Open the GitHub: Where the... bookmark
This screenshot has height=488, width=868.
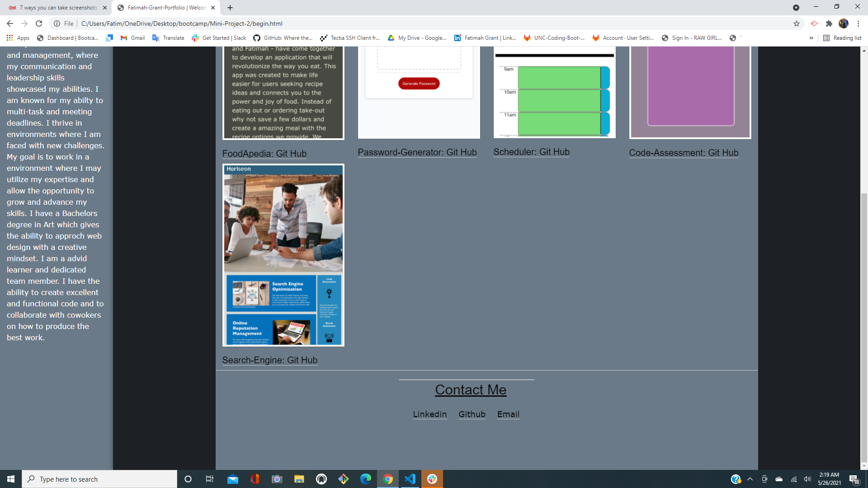283,38
